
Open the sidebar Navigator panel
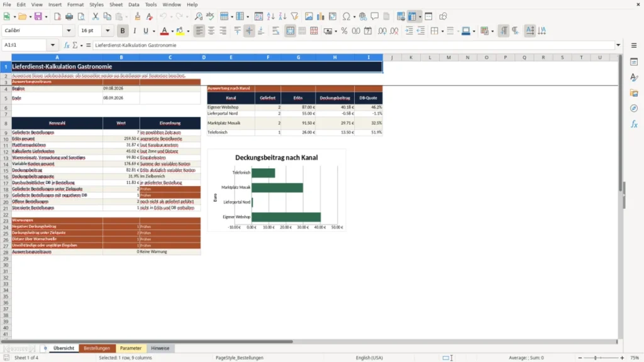tap(634, 108)
